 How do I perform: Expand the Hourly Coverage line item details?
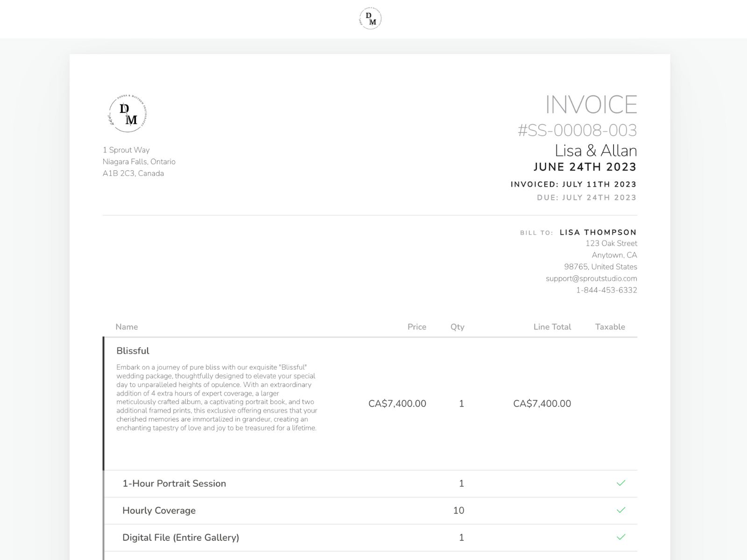[x=159, y=511]
